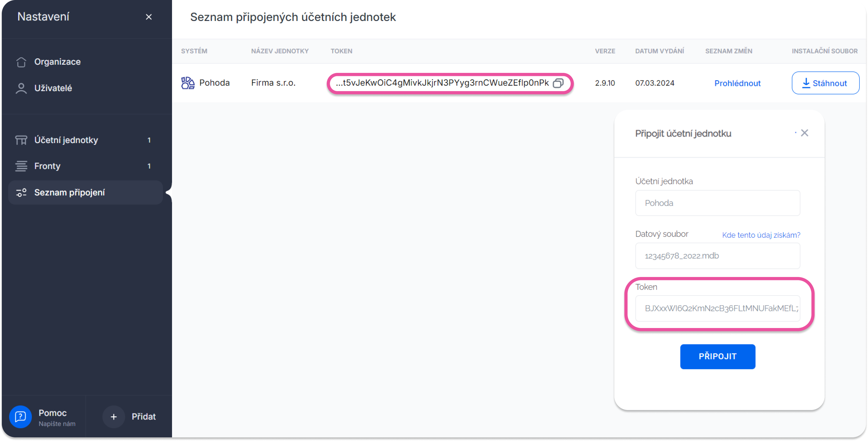Click the VERZE column header
This screenshot has width=868, height=441.
pyautogui.click(x=605, y=51)
